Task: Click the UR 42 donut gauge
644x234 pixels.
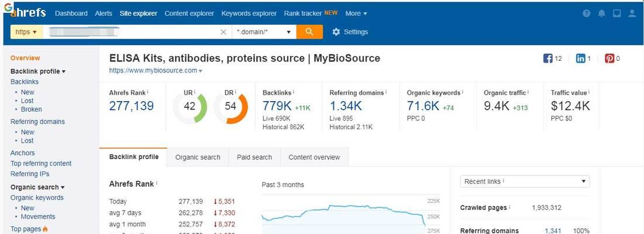Action: (x=190, y=106)
